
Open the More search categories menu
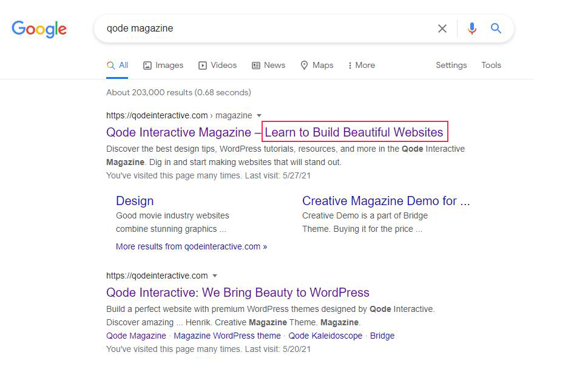pos(362,66)
